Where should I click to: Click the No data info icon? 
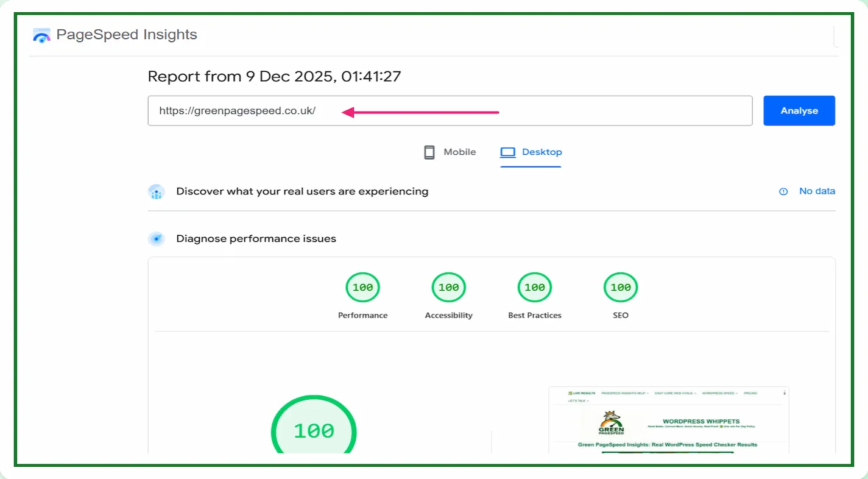(x=783, y=191)
